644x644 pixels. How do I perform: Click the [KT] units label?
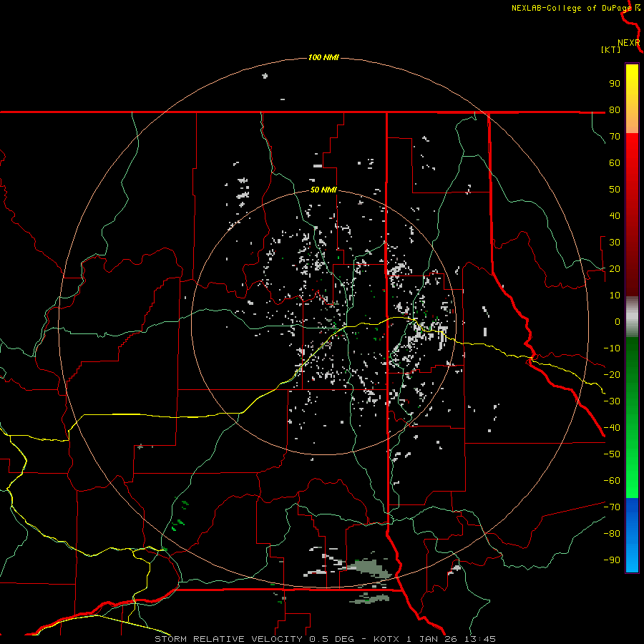(610, 49)
